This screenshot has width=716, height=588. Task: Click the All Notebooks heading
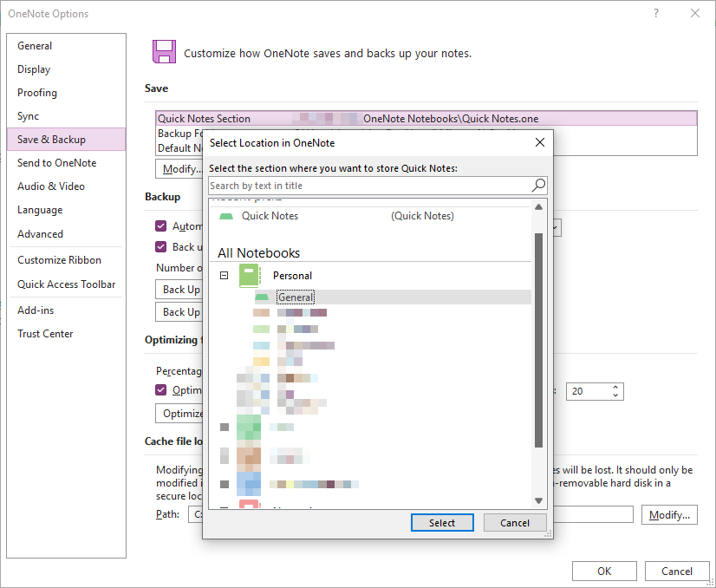click(x=259, y=253)
